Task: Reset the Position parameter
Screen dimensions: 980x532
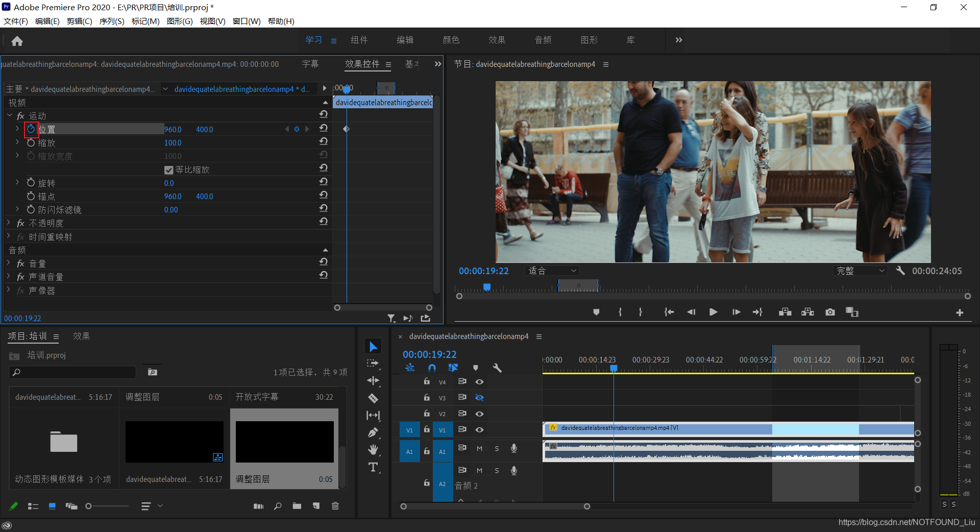Action: tap(323, 128)
